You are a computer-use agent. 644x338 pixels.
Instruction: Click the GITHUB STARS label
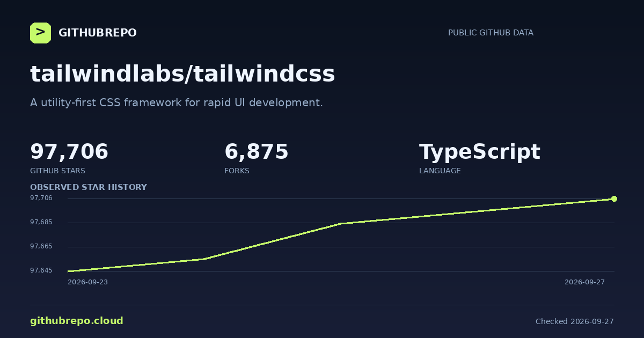(x=57, y=171)
